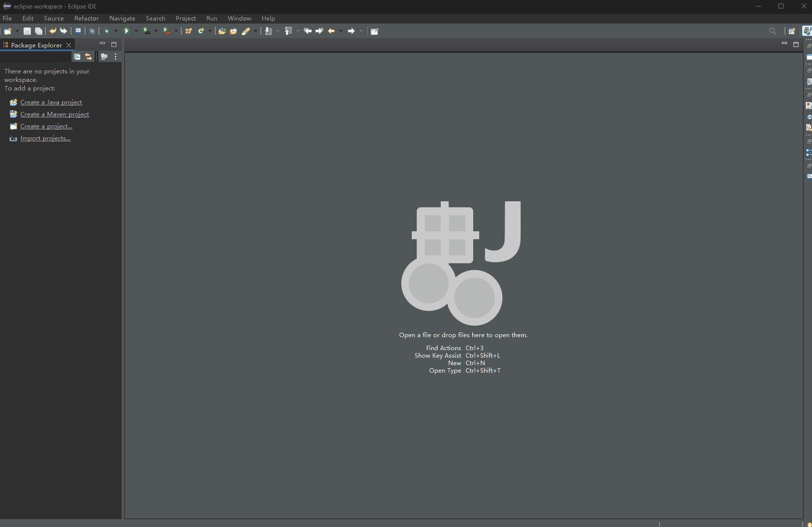The height and width of the screenshot is (527, 812).
Task: Open the Debug dropdown arrow
Action: coord(116,31)
